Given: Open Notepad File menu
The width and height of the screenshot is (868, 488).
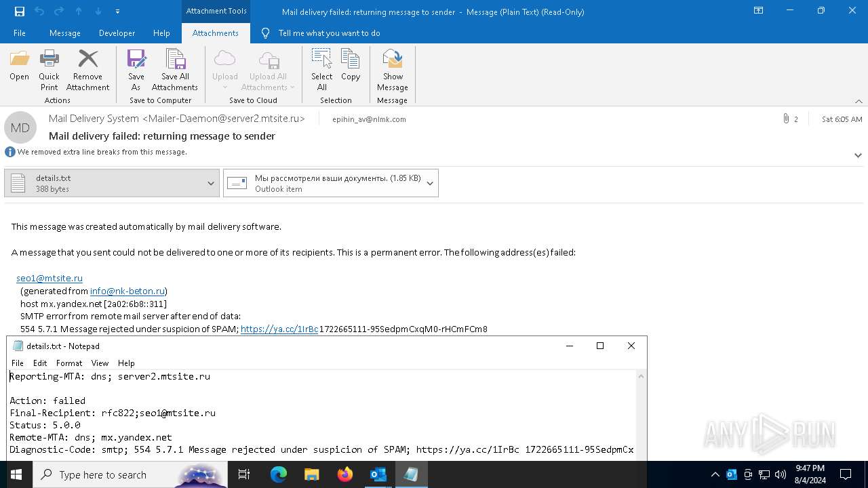Looking at the screenshot, I should pos(18,363).
